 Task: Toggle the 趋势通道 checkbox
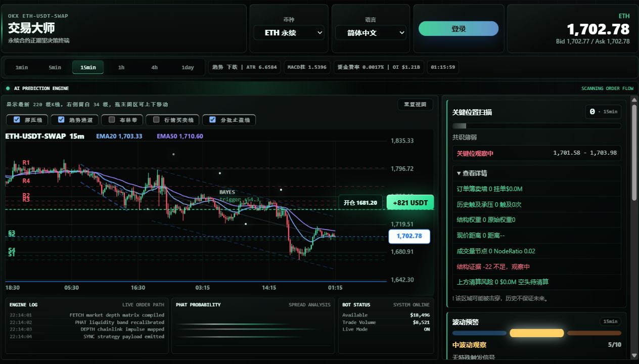pos(61,120)
